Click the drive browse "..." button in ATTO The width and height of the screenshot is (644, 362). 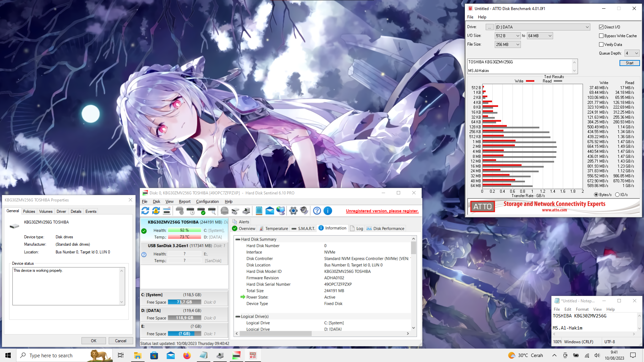(490, 27)
